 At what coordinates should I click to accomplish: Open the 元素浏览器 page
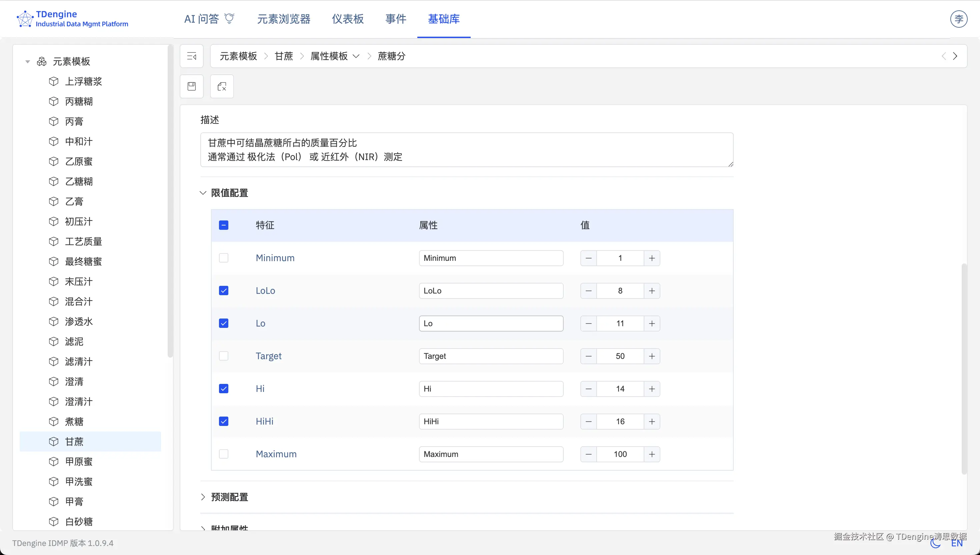(283, 19)
